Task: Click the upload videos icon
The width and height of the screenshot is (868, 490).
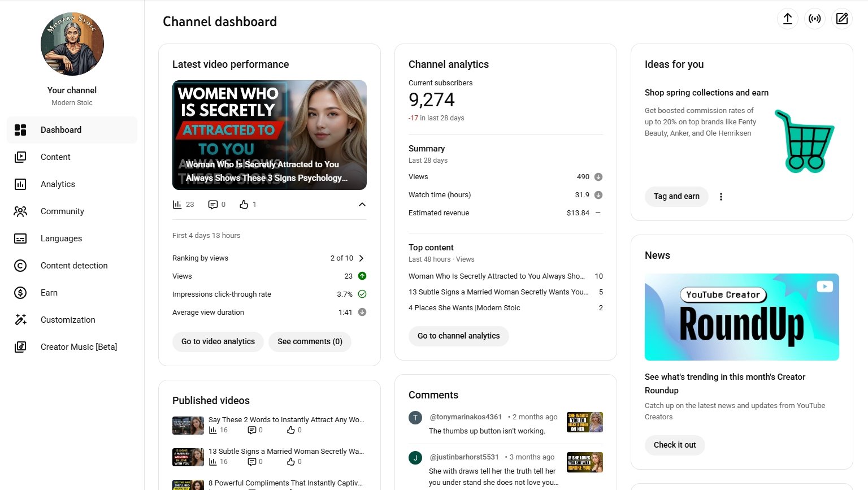Action: pyautogui.click(x=787, y=19)
